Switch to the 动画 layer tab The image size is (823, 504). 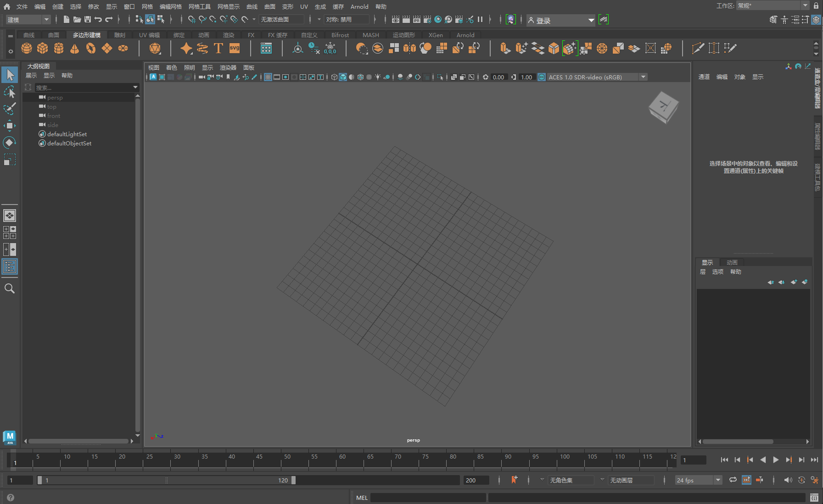(732, 262)
